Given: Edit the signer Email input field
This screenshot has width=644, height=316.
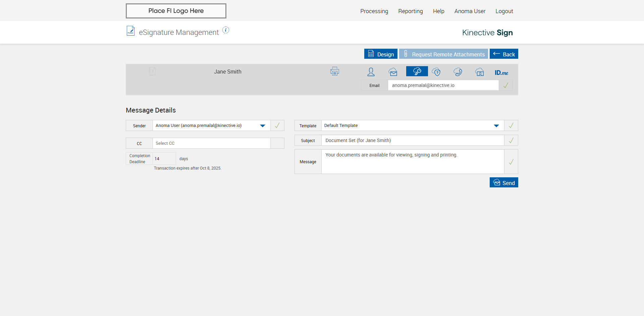Looking at the screenshot, I should pos(443,85).
